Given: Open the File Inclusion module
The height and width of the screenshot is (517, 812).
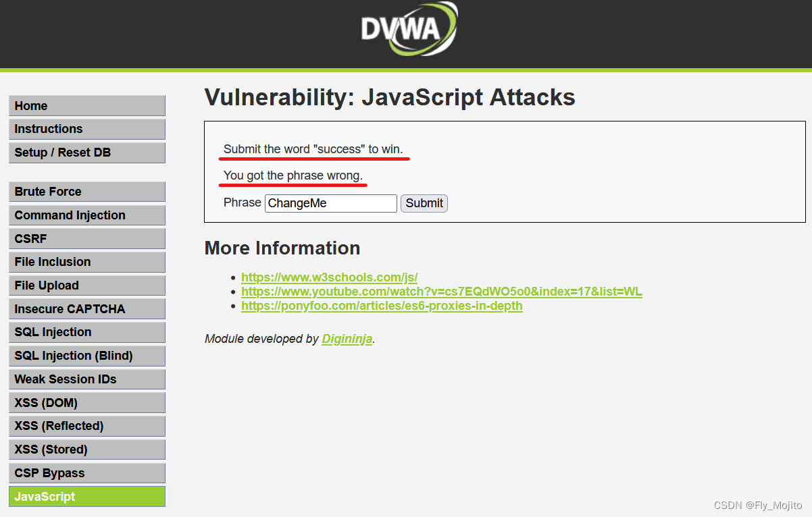Looking at the screenshot, I should [86, 261].
